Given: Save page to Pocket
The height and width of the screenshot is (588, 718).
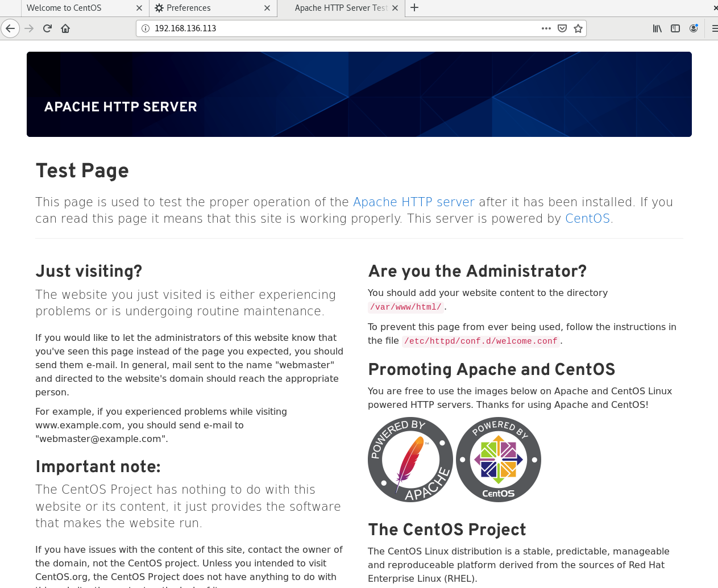Looking at the screenshot, I should coord(562,28).
